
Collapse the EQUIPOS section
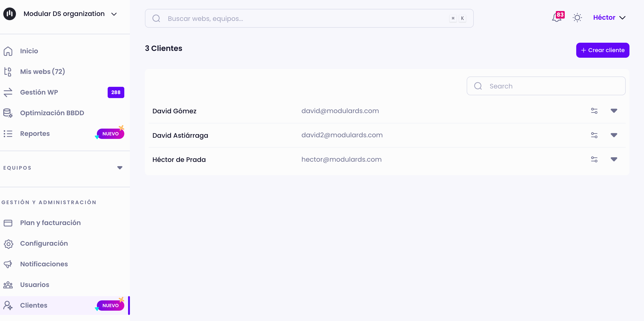point(120,168)
